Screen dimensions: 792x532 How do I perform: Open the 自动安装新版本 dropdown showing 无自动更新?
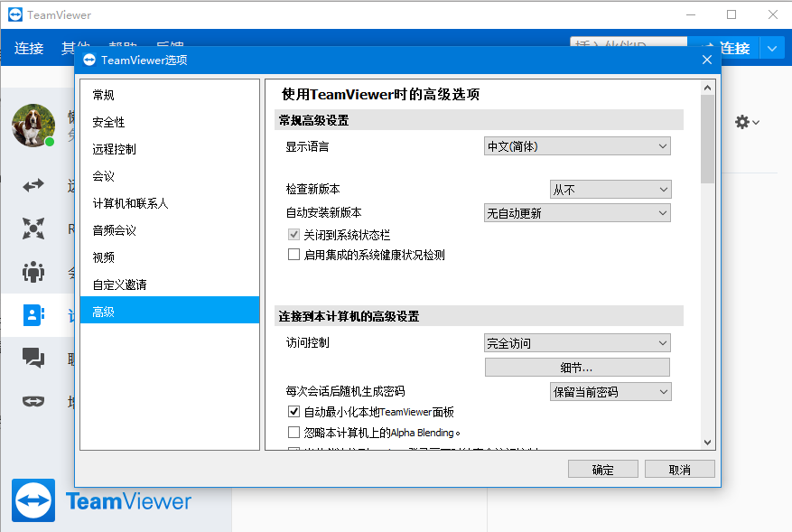[577, 213]
